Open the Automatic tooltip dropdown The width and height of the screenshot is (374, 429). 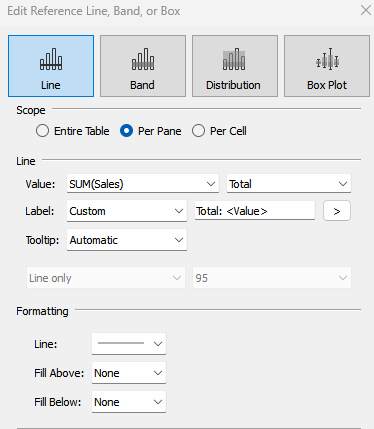(127, 240)
